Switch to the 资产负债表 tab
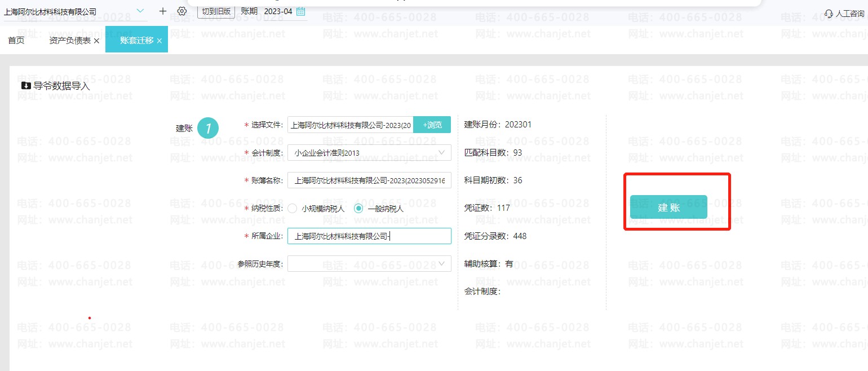Image resolution: width=868 pixels, height=371 pixels. [70, 41]
